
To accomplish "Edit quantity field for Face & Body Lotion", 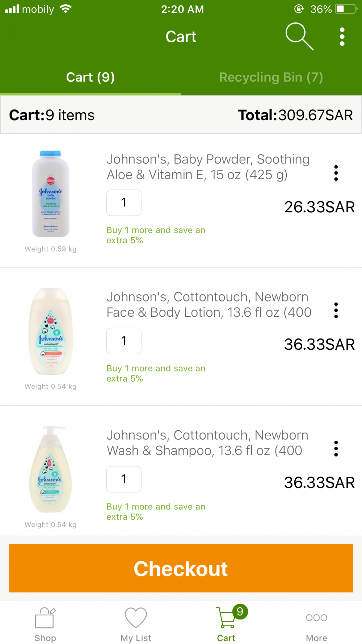I will click(x=124, y=341).
